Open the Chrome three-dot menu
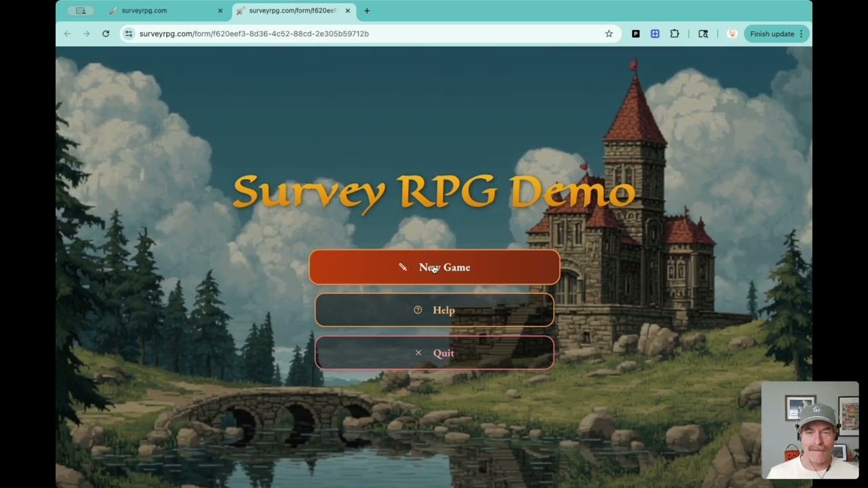This screenshot has height=488, width=868. (801, 33)
